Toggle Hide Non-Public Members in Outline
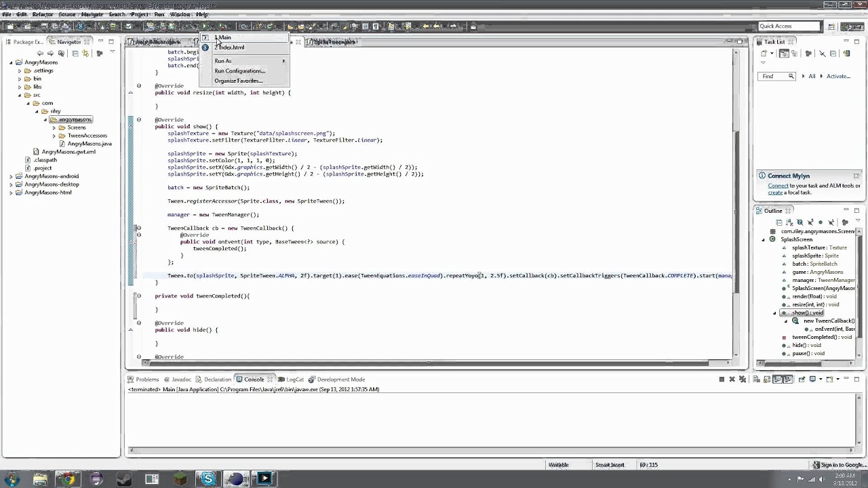868x488 pixels. point(821,222)
